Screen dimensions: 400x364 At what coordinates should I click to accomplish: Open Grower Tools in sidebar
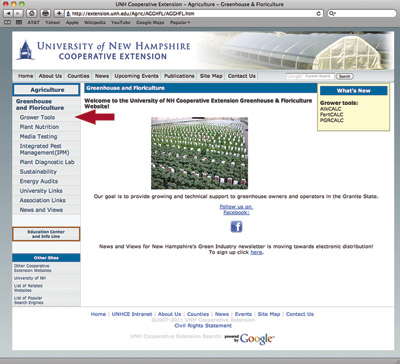[37, 117]
